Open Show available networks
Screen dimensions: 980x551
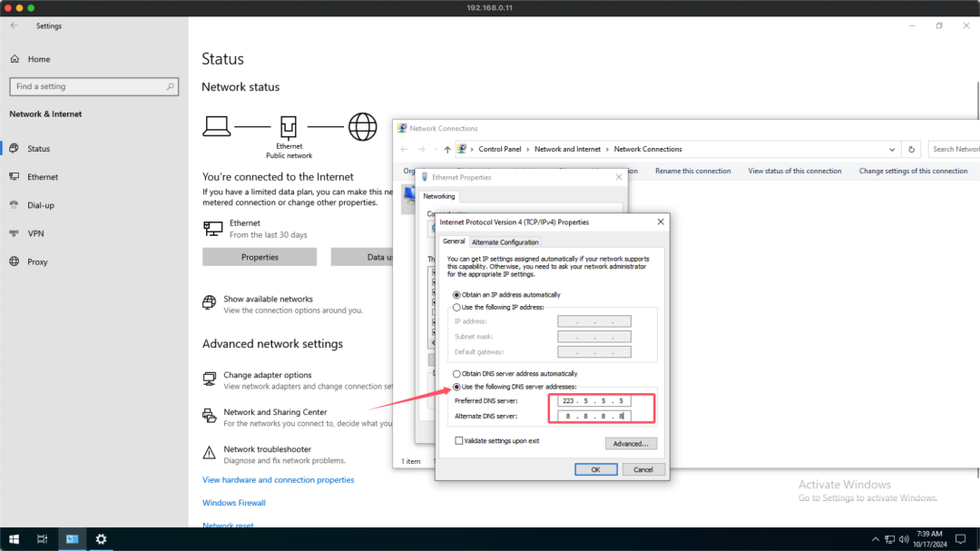[268, 299]
